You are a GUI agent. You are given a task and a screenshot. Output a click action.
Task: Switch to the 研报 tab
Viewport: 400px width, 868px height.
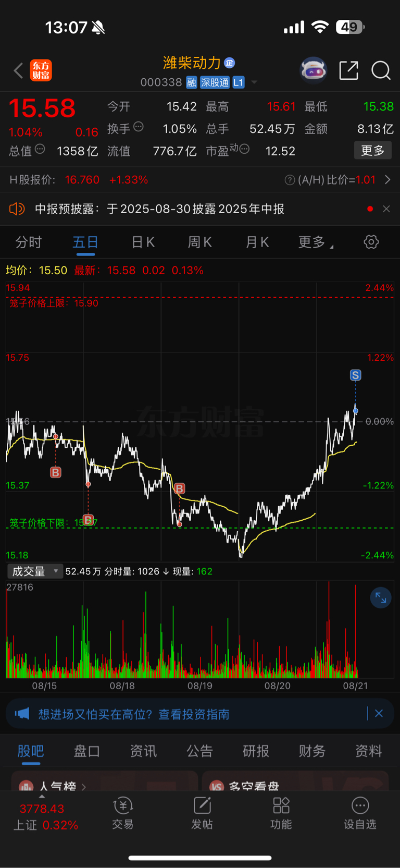coord(256,751)
